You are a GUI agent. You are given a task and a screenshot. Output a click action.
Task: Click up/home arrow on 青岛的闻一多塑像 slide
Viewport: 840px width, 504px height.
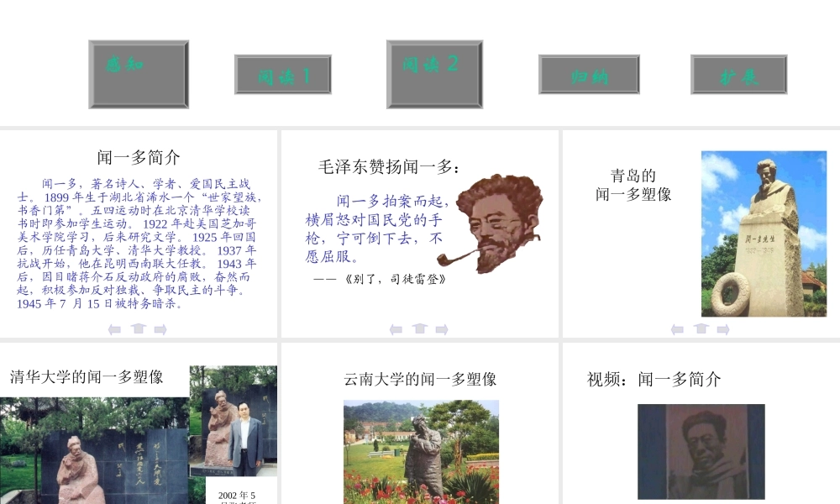(701, 328)
